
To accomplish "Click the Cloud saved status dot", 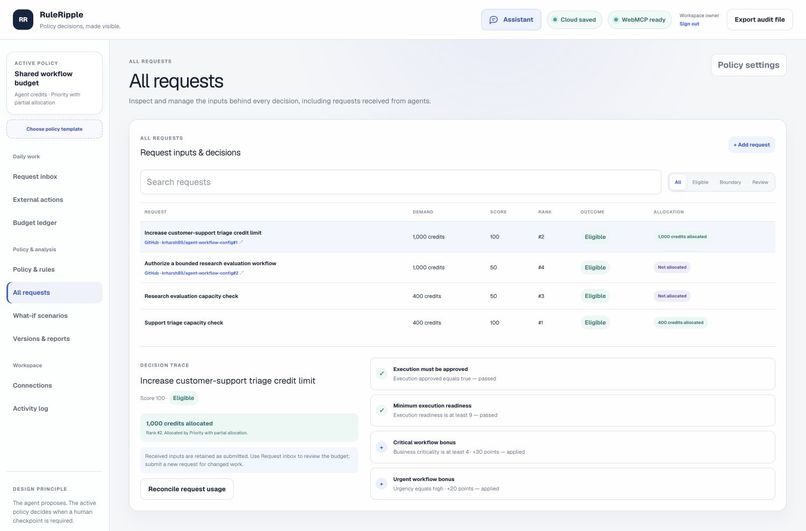I will click(555, 20).
